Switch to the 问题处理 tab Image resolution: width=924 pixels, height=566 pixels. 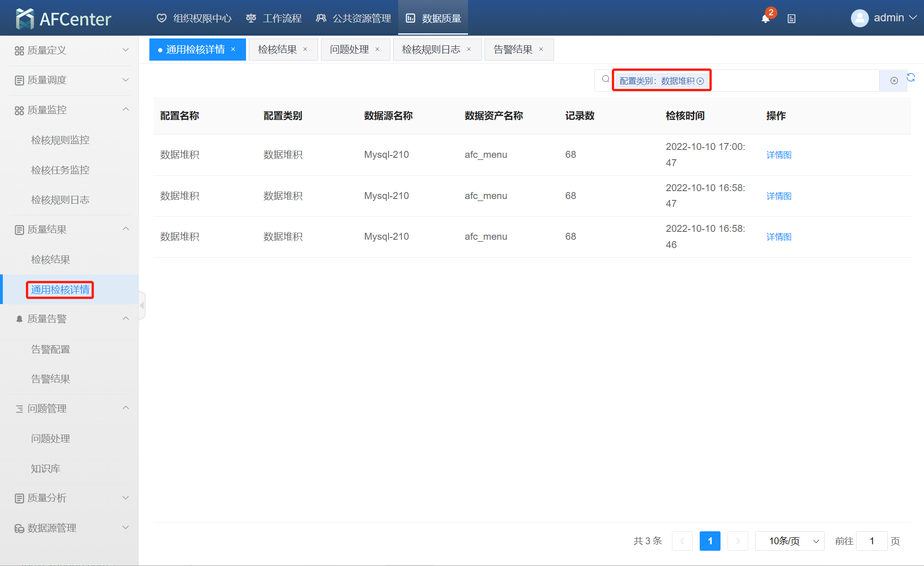tap(349, 50)
